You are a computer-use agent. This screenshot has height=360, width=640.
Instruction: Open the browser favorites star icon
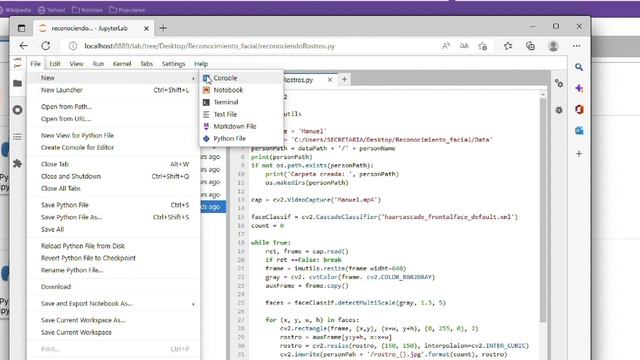[x=508, y=46]
